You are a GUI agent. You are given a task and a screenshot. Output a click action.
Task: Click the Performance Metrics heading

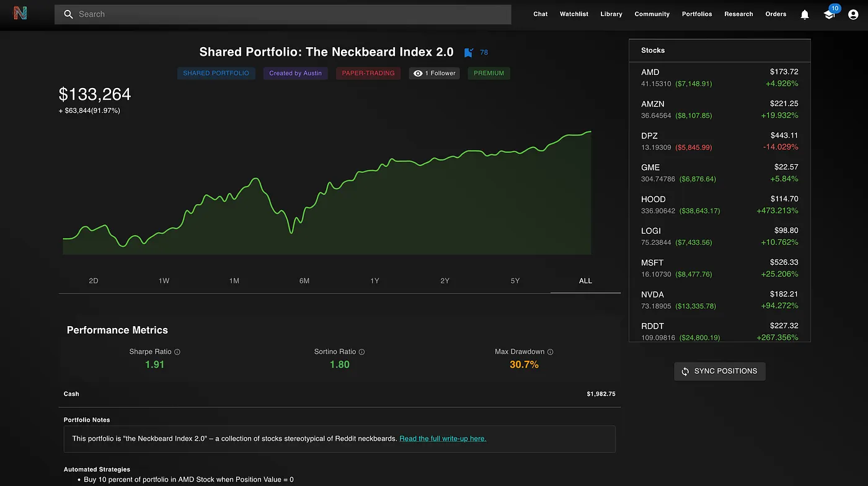(117, 330)
